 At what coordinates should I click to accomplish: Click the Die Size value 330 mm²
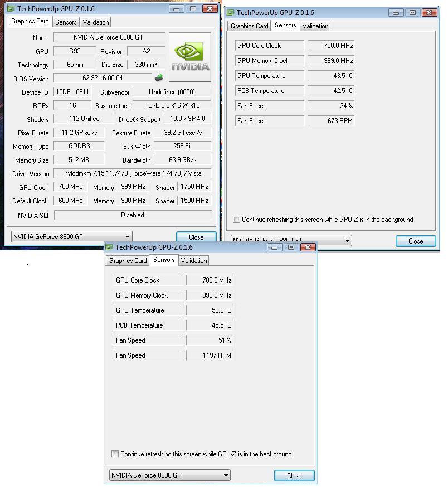tap(146, 64)
